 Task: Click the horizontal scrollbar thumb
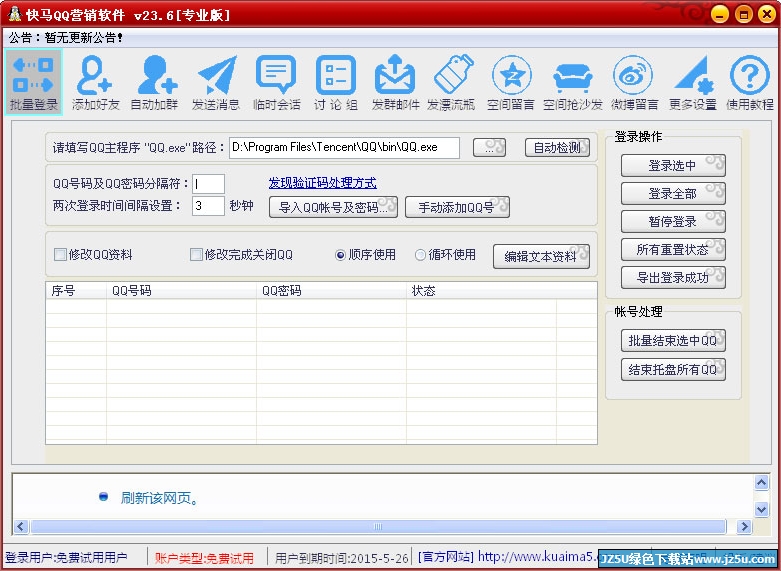tap(378, 526)
